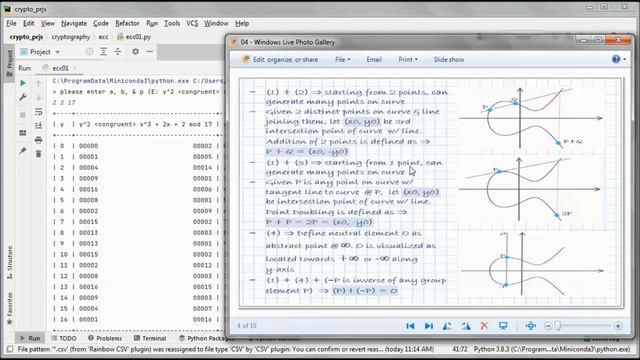Open the Navigate menu
This screenshot has height=360, width=640.
tap(74, 23)
